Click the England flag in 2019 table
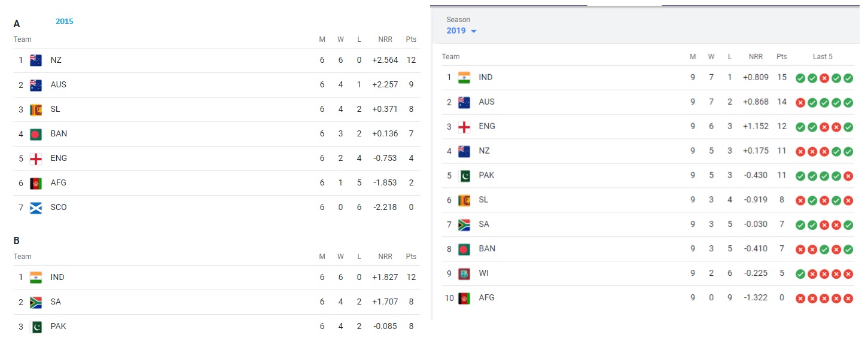 pyautogui.click(x=464, y=126)
